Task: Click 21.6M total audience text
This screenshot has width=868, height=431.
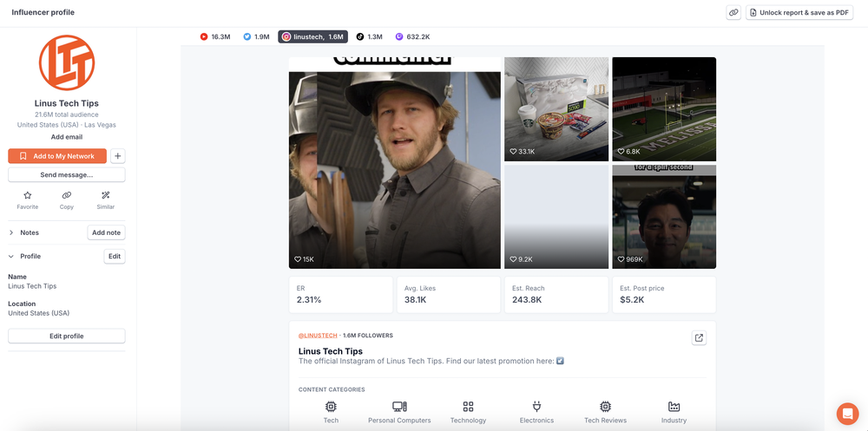Action: [x=67, y=114]
